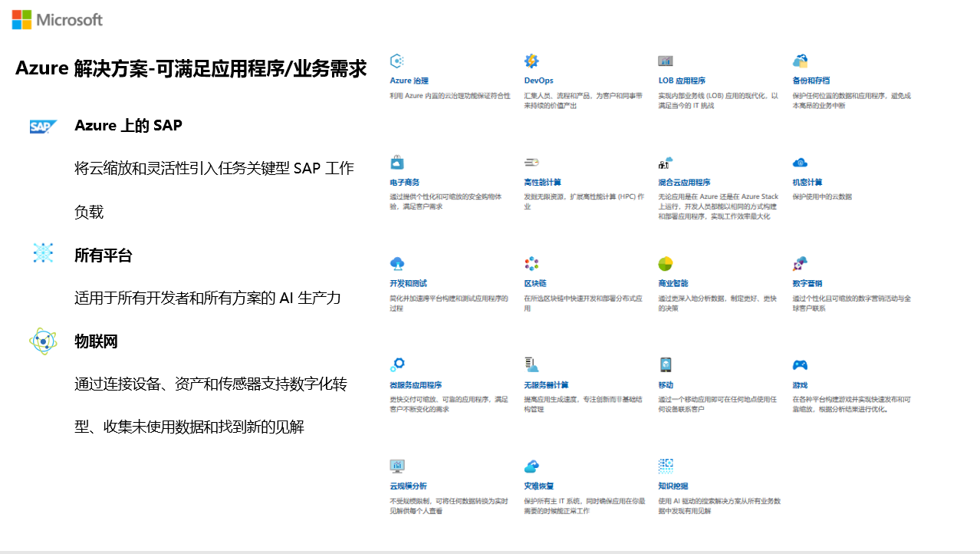The image size is (980, 554).
Task: Click the 微服务应用程序 microservices icon
Action: coord(396,365)
